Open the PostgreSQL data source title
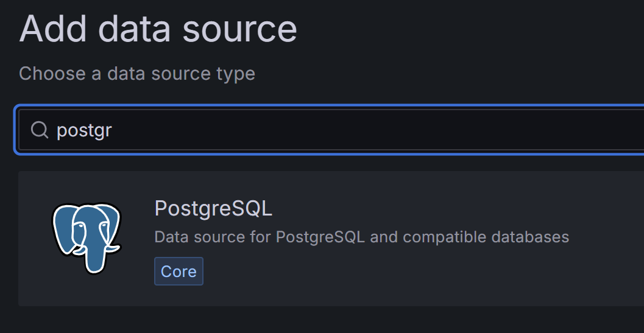This screenshot has height=333, width=644. (213, 209)
